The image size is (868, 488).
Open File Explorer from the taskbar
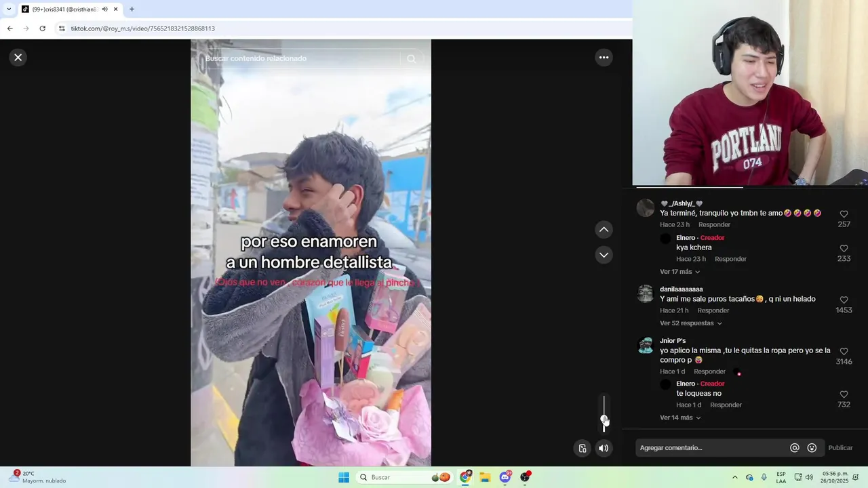click(x=485, y=477)
